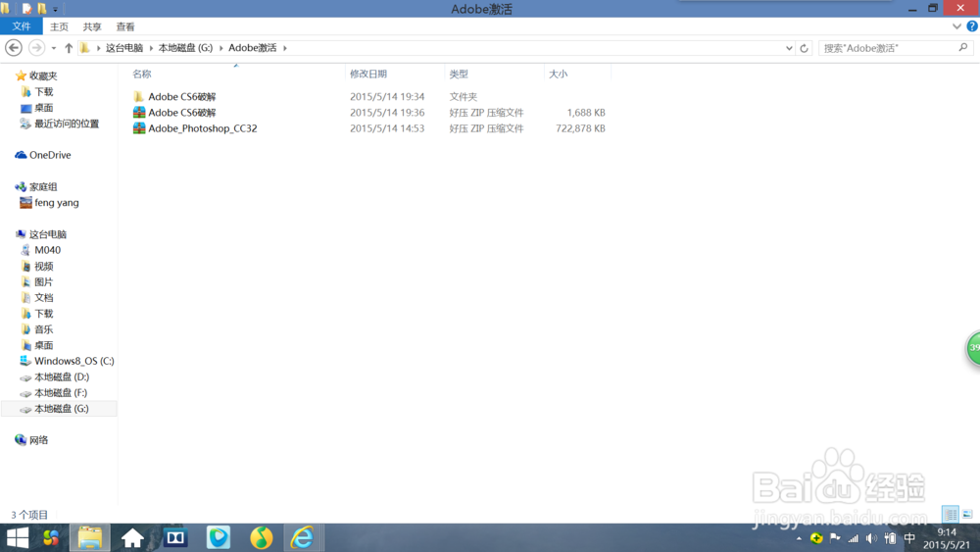Go back using the back arrow
Viewport: 980px width, 552px height.
pyautogui.click(x=13, y=47)
